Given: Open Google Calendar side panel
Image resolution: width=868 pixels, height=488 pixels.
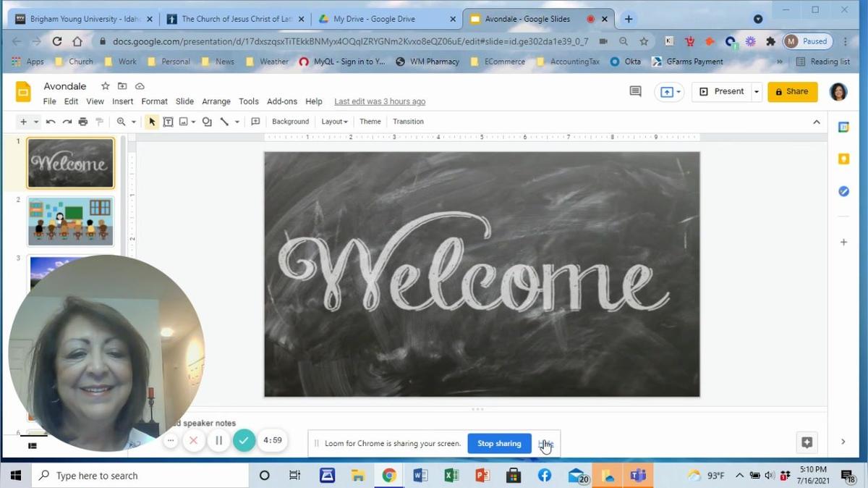Looking at the screenshot, I should click(x=843, y=127).
